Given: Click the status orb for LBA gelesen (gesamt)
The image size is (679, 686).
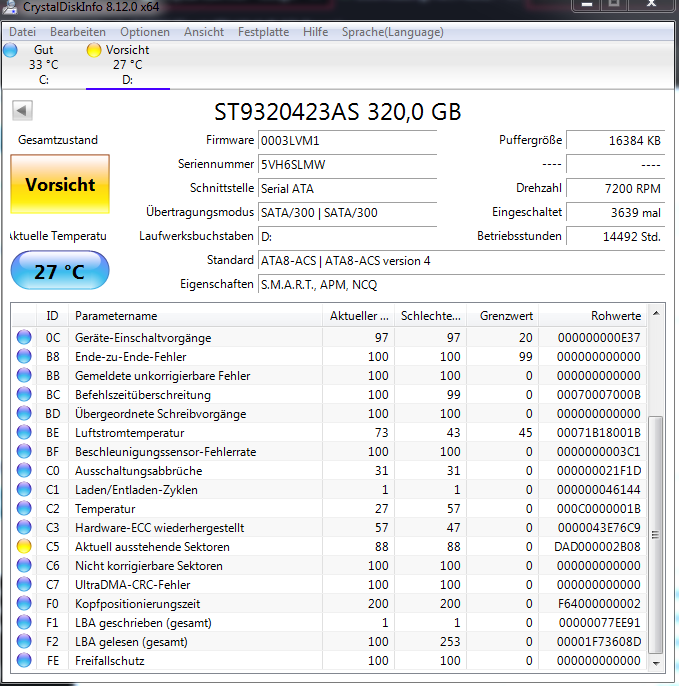Looking at the screenshot, I should point(24,641).
